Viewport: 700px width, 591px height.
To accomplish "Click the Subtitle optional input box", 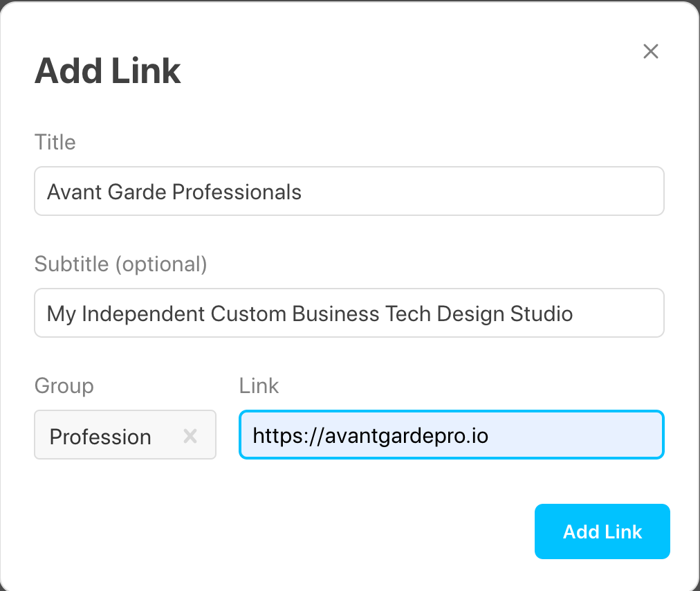I will pos(349,313).
